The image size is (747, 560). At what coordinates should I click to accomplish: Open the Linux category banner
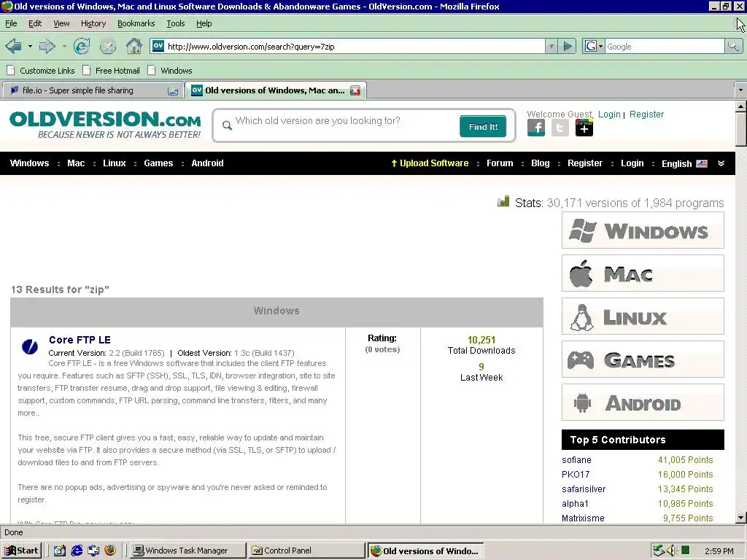tap(643, 316)
